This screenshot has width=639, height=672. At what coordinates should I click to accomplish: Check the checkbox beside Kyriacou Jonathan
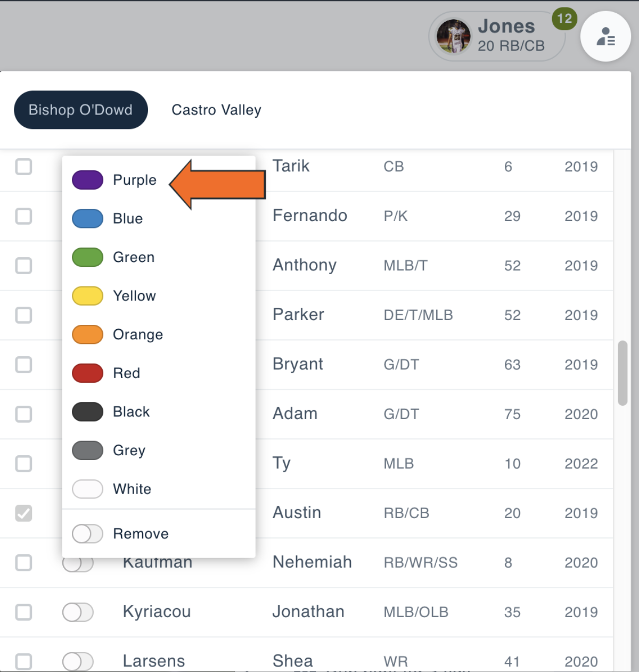(x=23, y=612)
